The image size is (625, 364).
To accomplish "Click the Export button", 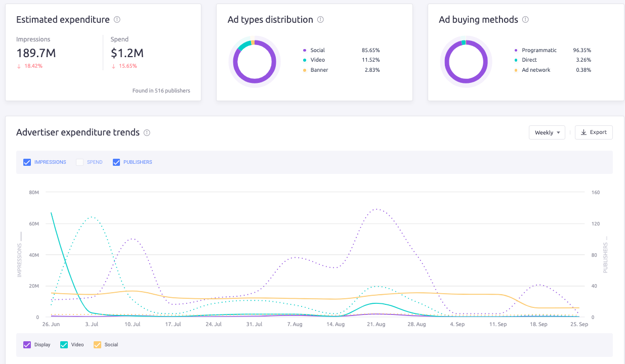I will [593, 132].
